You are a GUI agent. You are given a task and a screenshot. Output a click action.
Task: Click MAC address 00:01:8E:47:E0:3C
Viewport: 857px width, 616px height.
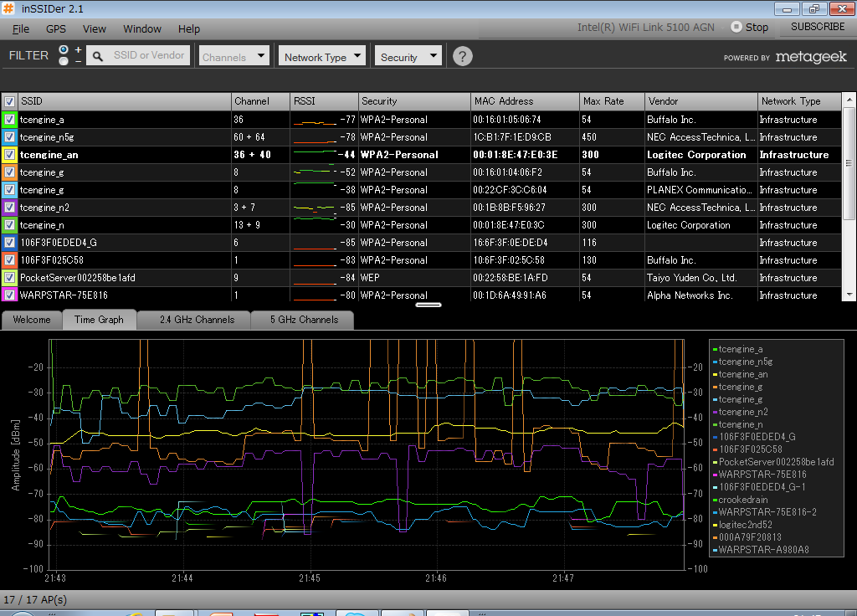tap(508, 224)
